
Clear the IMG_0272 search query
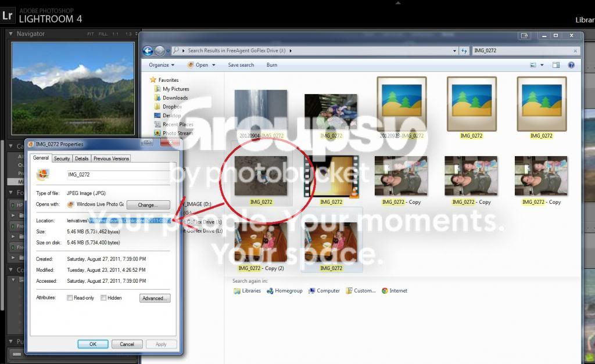(575, 51)
